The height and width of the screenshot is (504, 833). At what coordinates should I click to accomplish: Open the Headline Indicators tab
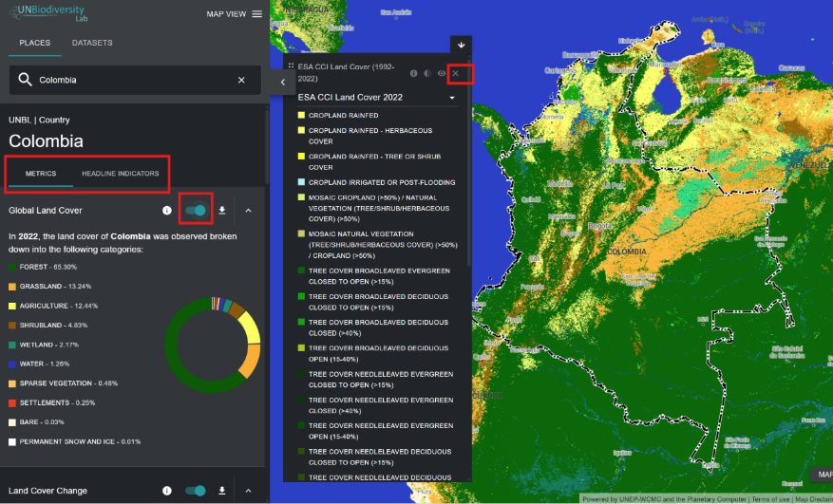tap(121, 174)
